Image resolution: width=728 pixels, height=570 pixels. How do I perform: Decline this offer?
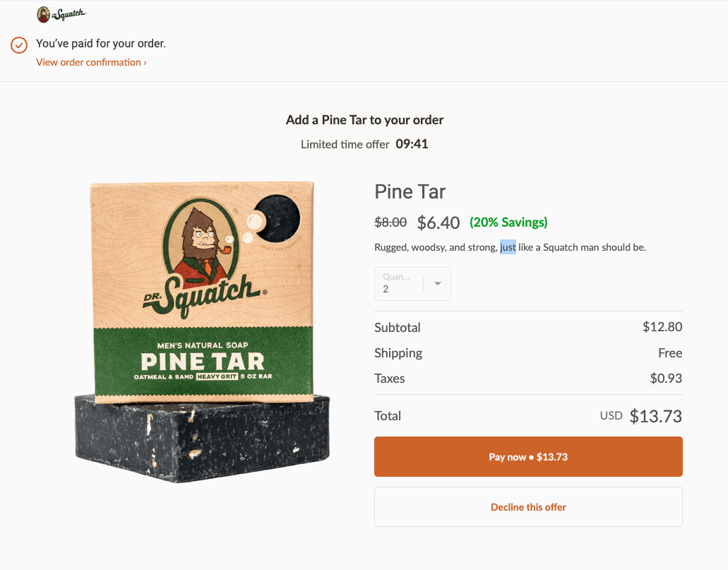(528, 506)
